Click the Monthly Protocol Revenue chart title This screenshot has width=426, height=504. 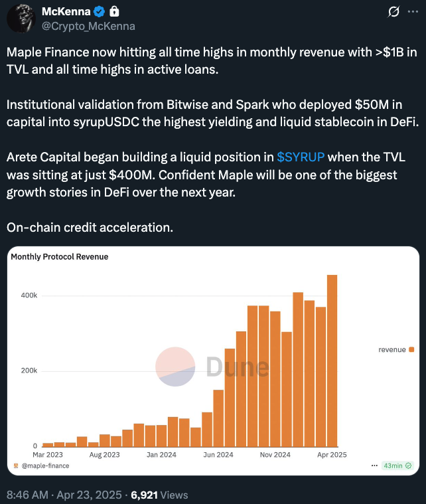[60, 256]
